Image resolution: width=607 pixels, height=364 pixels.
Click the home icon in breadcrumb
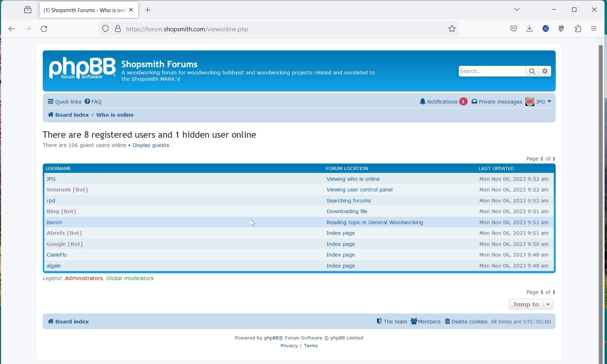click(51, 115)
